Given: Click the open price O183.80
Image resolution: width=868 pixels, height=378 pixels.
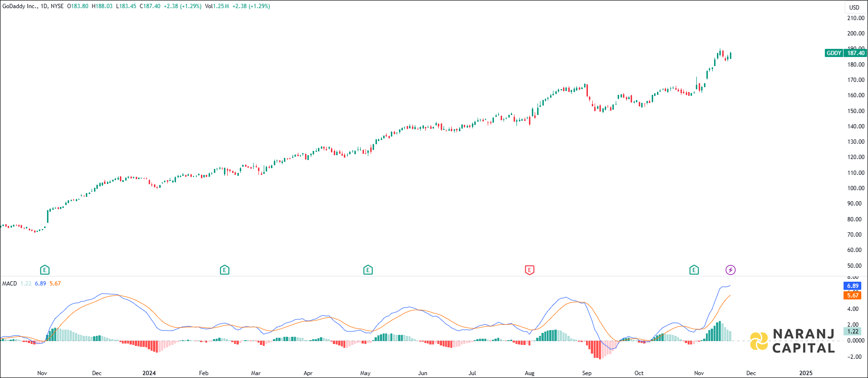Looking at the screenshot, I should click(x=78, y=6).
